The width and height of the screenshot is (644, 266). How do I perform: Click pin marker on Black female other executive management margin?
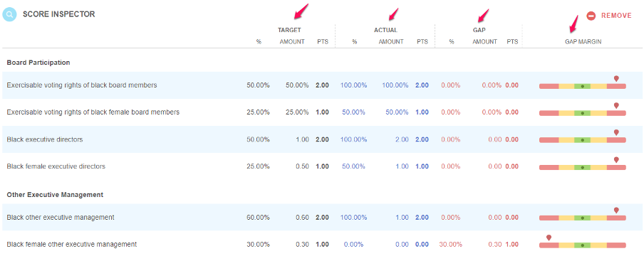(x=549, y=238)
